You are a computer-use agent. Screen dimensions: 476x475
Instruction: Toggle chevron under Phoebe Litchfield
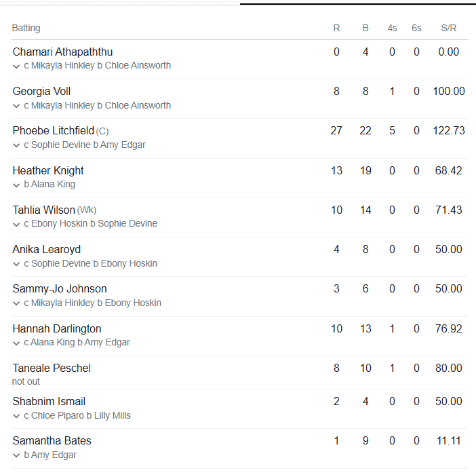pos(16,145)
